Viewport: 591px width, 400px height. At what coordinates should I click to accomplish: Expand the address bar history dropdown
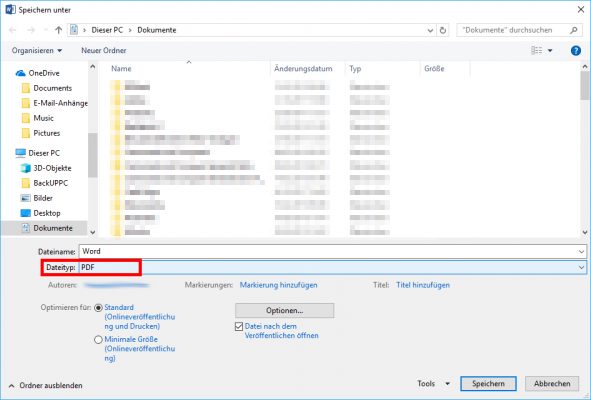(x=430, y=30)
